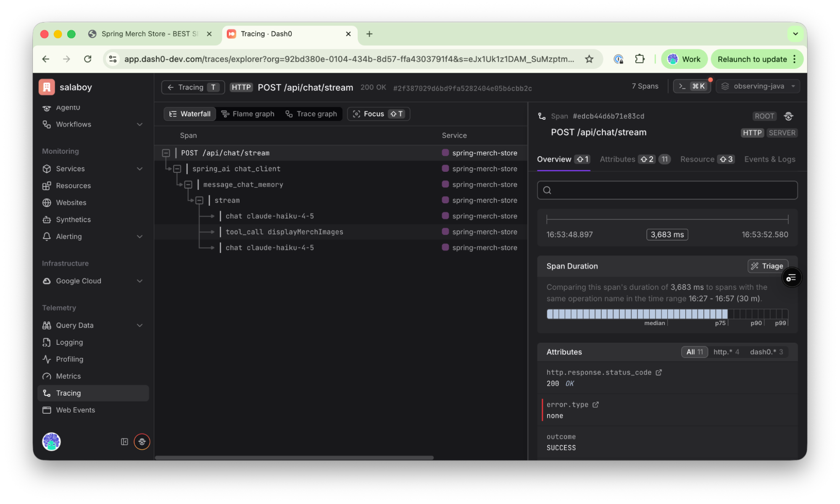Image resolution: width=840 pixels, height=504 pixels.
Task: Open the Agent0 icon in the span header
Action: tap(788, 116)
